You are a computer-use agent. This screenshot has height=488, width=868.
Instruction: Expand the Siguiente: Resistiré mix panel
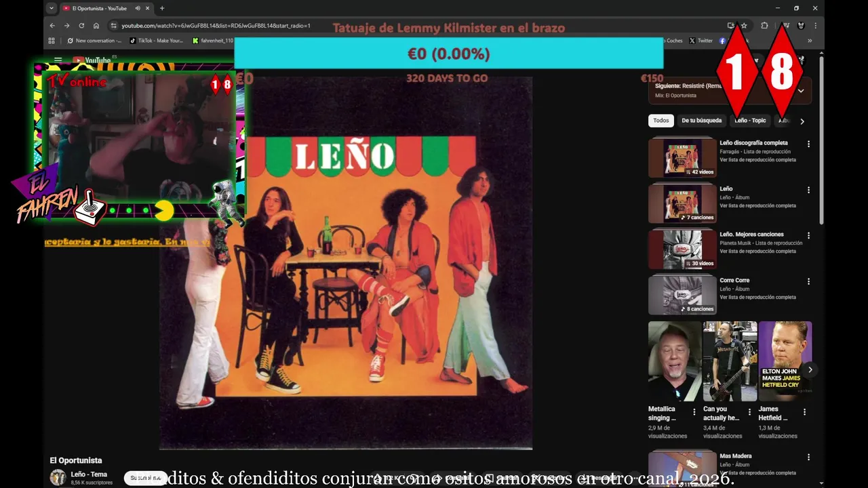point(801,91)
